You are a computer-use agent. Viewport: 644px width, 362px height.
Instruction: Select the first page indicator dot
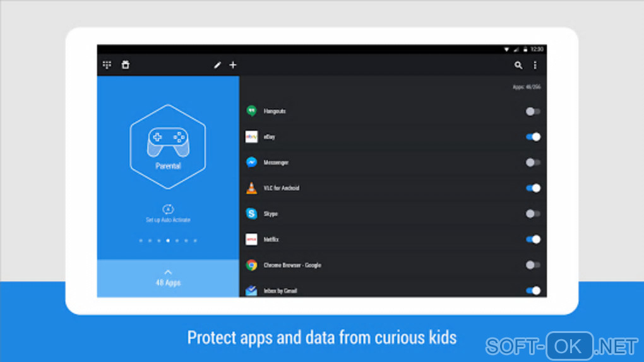pyautogui.click(x=141, y=240)
